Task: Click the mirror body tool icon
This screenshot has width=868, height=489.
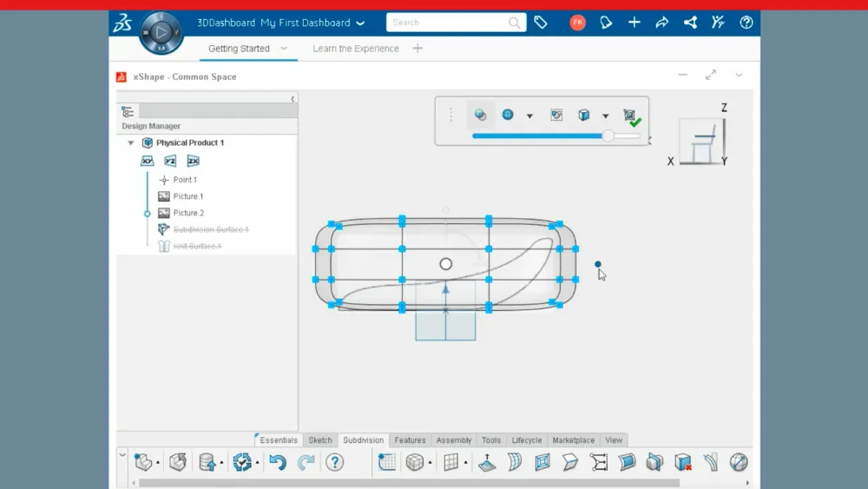Action: click(x=654, y=462)
